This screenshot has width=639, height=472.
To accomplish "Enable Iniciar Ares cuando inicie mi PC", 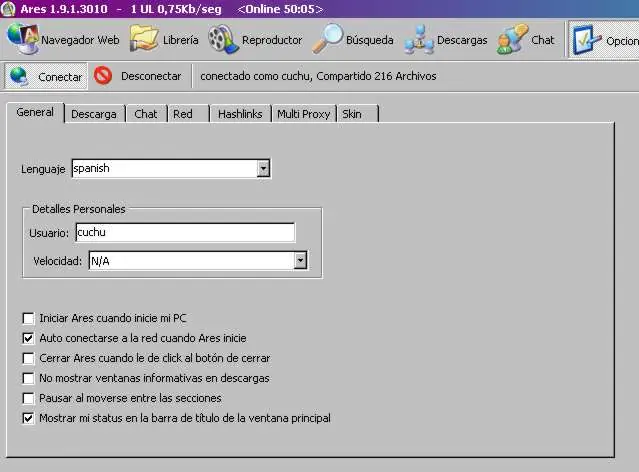I will (x=28, y=318).
